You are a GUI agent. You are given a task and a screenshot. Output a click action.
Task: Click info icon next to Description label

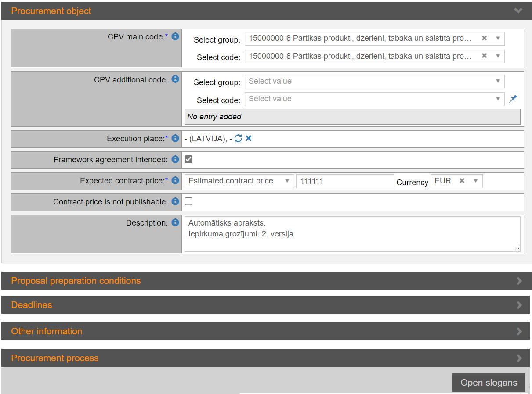(x=175, y=222)
